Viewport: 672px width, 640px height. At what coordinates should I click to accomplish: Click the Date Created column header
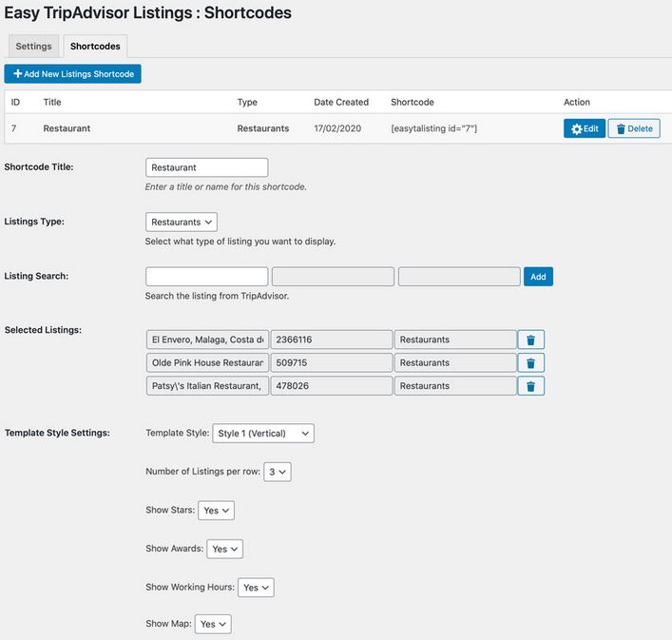[x=341, y=102]
